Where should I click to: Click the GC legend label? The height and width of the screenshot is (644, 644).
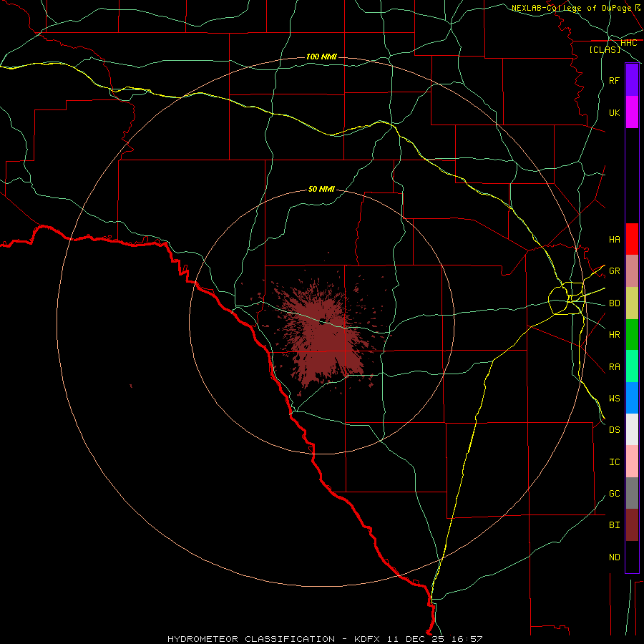(614, 494)
